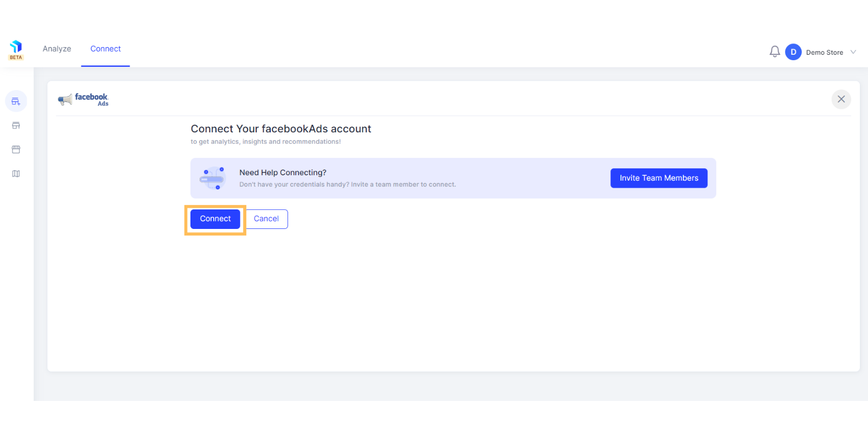This screenshot has height=434, width=868.
Task: Open the marketplace sidebar icon
Action: click(x=16, y=149)
